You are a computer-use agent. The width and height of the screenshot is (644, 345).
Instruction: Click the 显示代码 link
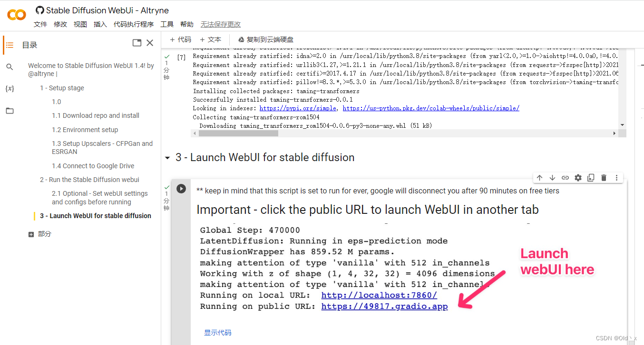tap(218, 333)
